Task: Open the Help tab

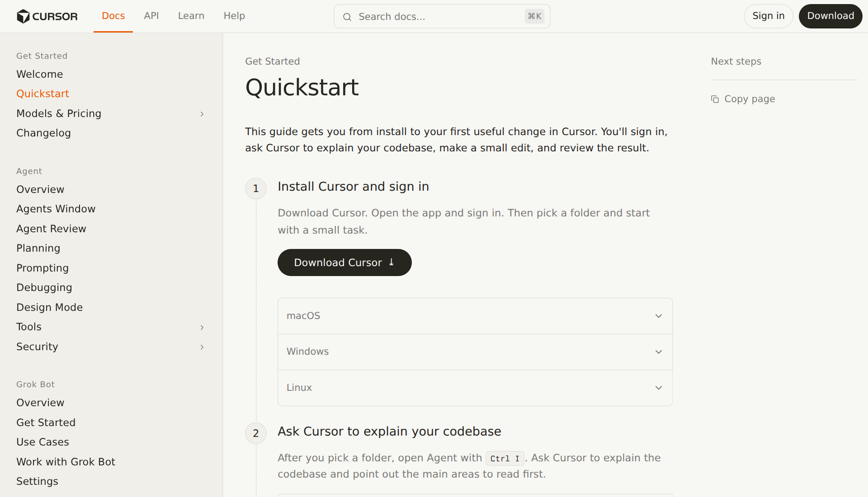Action: click(x=234, y=16)
